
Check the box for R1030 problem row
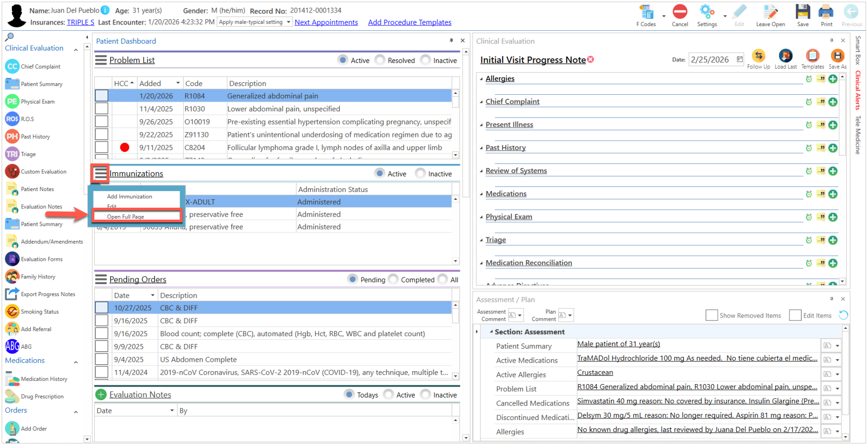[101, 108]
